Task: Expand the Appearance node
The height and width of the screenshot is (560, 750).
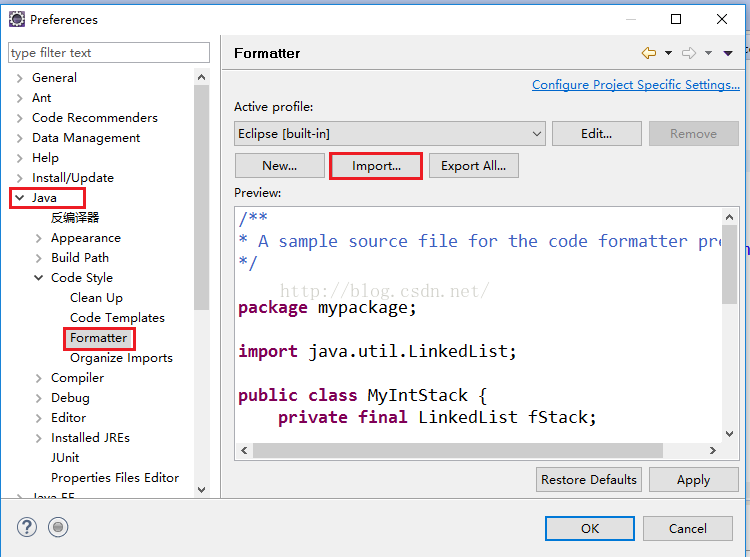Action: pyautogui.click(x=39, y=238)
